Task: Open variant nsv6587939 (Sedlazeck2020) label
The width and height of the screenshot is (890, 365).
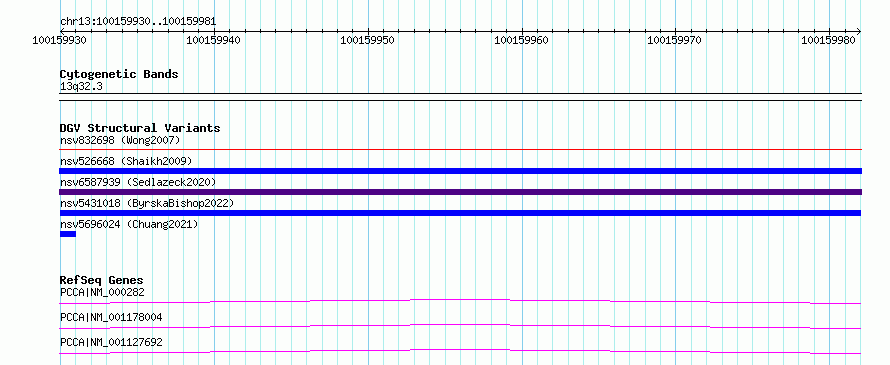Action: tap(138, 182)
